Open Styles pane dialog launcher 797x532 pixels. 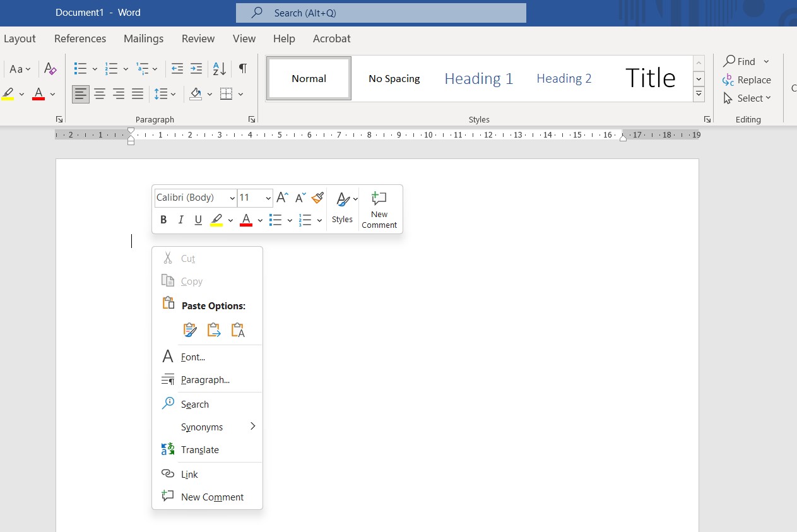tap(707, 119)
